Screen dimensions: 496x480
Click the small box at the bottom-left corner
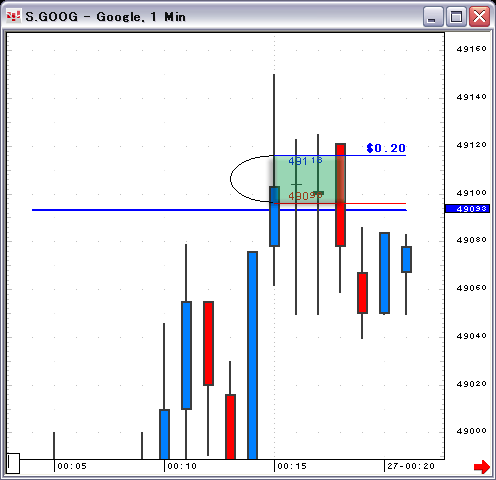[x=13, y=463]
